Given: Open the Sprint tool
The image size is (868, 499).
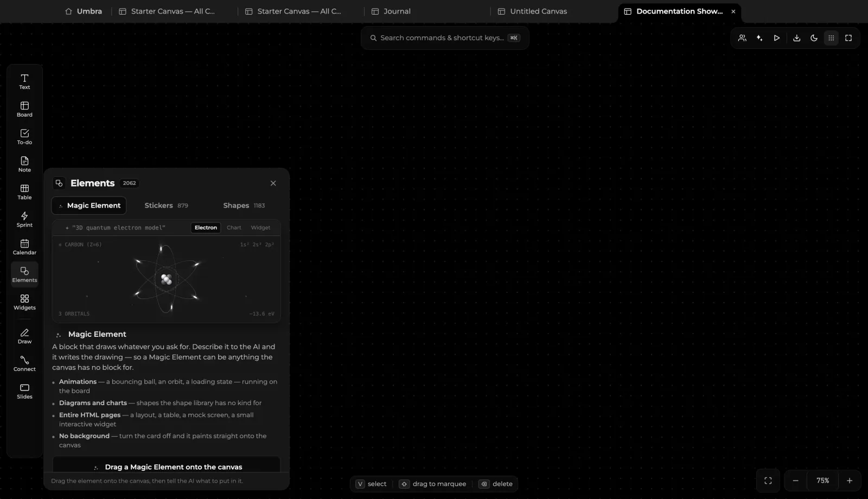Looking at the screenshot, I should tap(24, 220).
